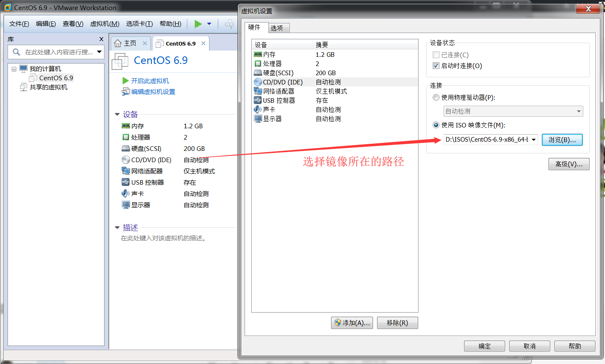Image resolution: width=605 pixels, height=364 pixels.
Task: Click the 浏览(B)... button
Action: [x=562, y=140]
